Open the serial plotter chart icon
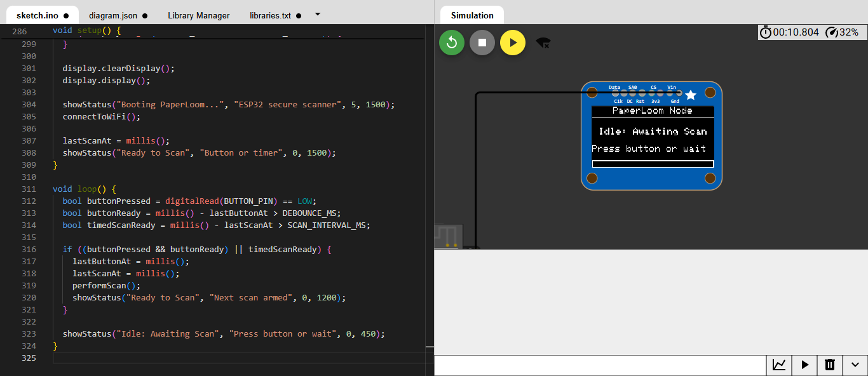This screenshot has width=868, height=376. click(x=779, y=365)
